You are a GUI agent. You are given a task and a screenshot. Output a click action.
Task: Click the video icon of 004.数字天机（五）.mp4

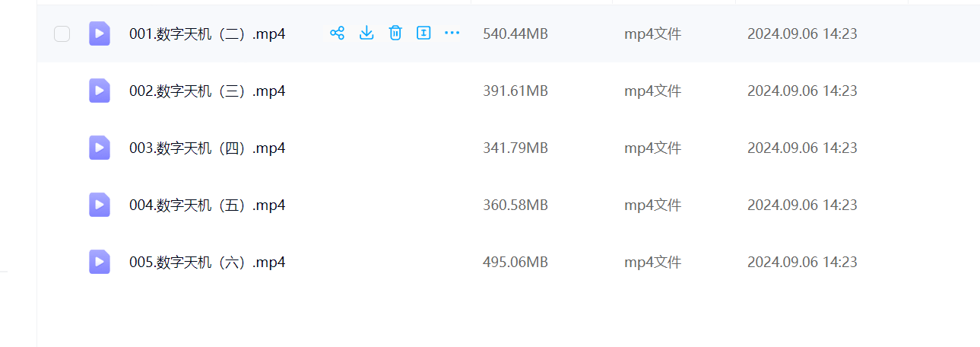point(100,205)
